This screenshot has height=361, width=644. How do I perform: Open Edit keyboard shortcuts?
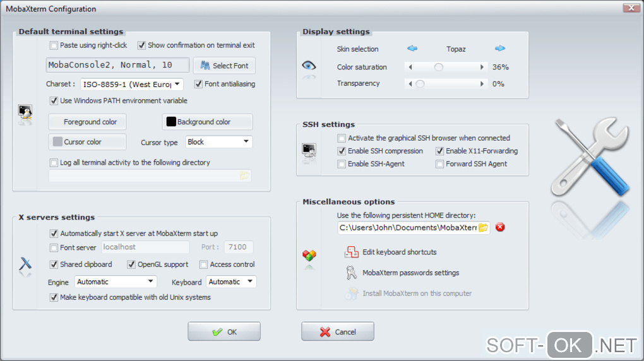click(399, 252)
